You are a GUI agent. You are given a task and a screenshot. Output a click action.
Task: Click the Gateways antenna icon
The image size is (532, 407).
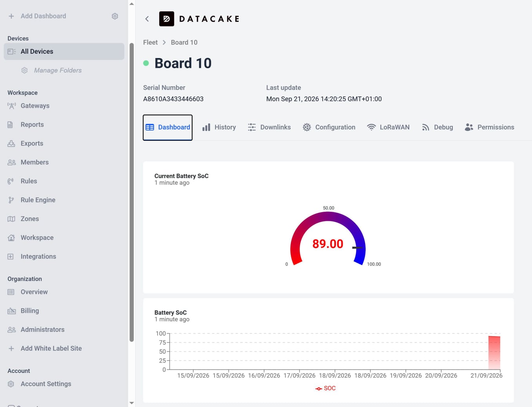[x=11, y=106]
